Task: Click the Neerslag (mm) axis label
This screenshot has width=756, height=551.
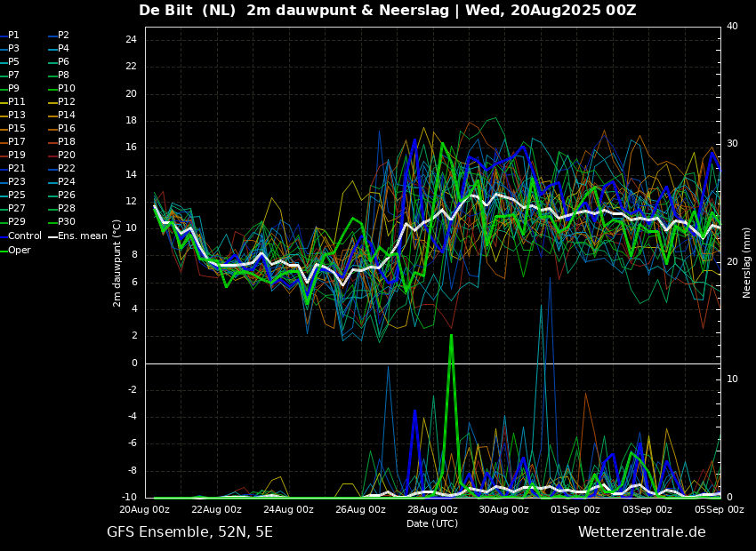Action: [747, 262]
